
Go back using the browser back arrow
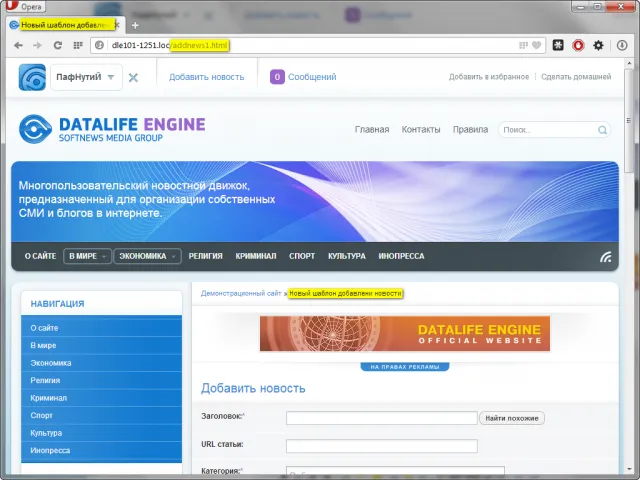click(18, 45)
